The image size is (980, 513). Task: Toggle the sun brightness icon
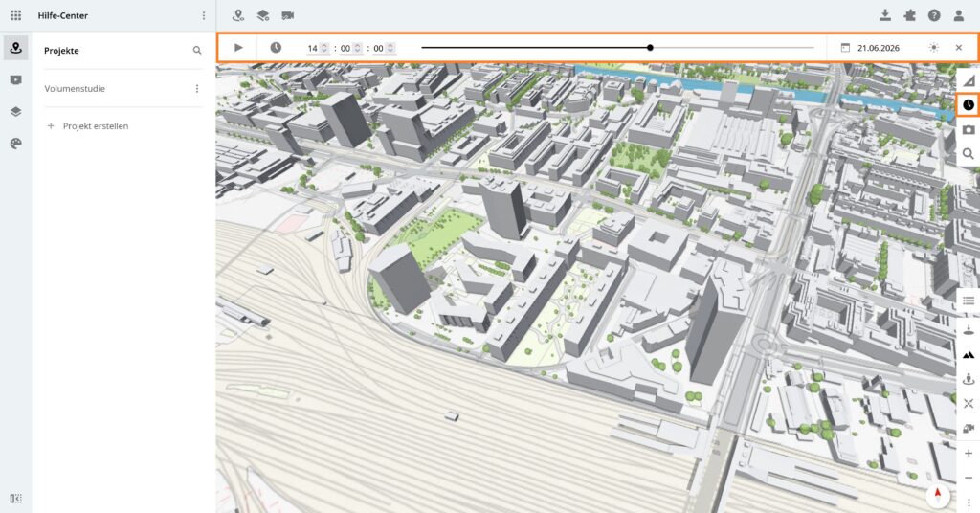click(x=933, y=47)
